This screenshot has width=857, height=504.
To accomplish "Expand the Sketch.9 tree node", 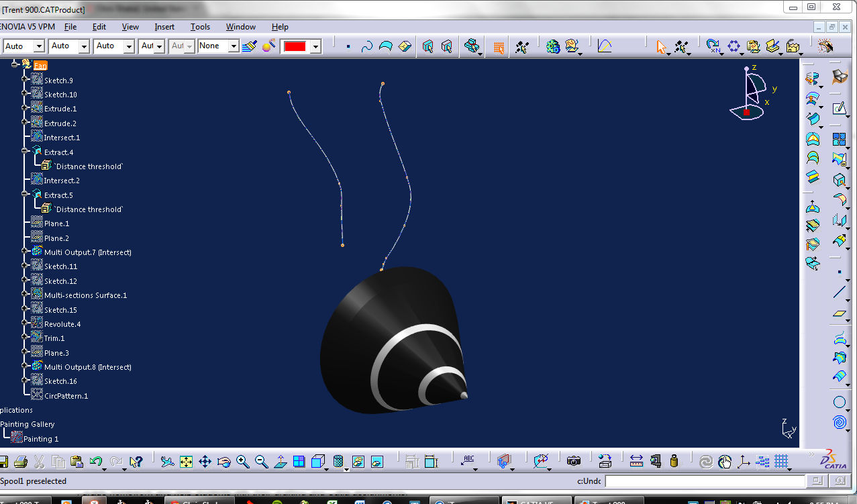I will 25,79.
